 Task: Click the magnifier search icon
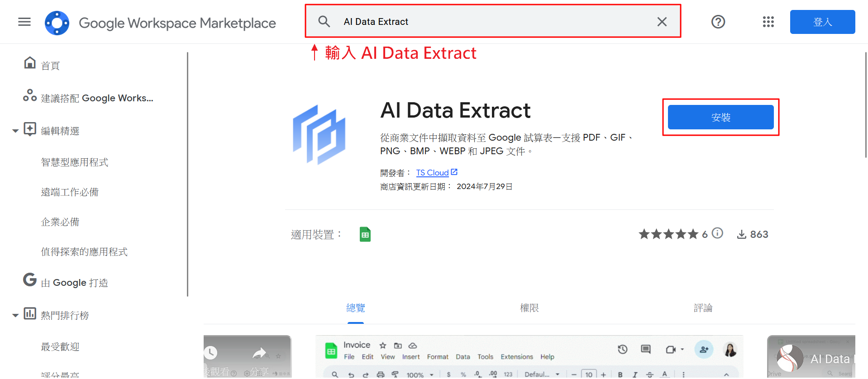(x=324, y=21)
